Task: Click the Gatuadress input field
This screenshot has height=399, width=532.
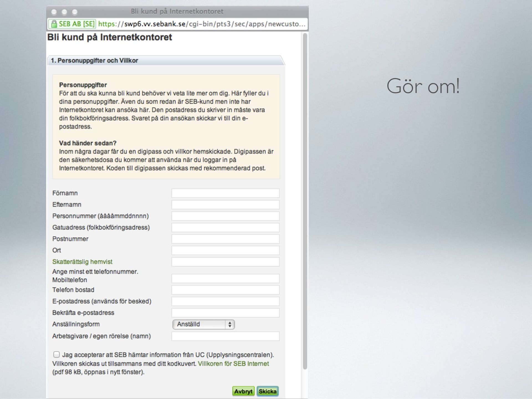Action: tap(225, 227)
